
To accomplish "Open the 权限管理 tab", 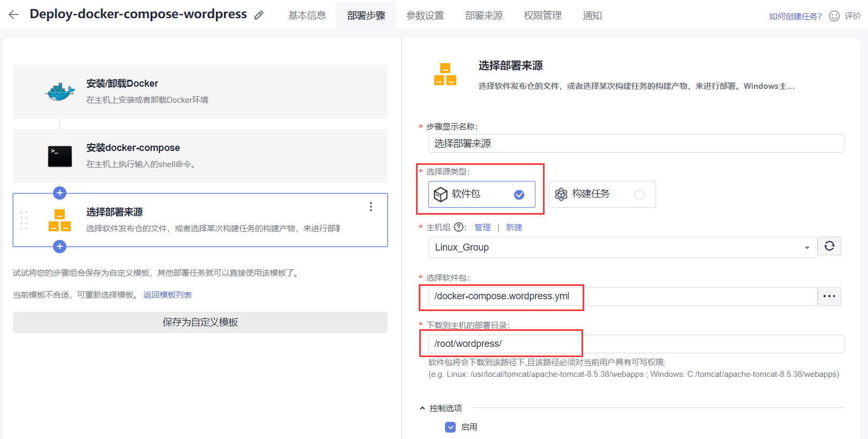I will click(543, 16).
